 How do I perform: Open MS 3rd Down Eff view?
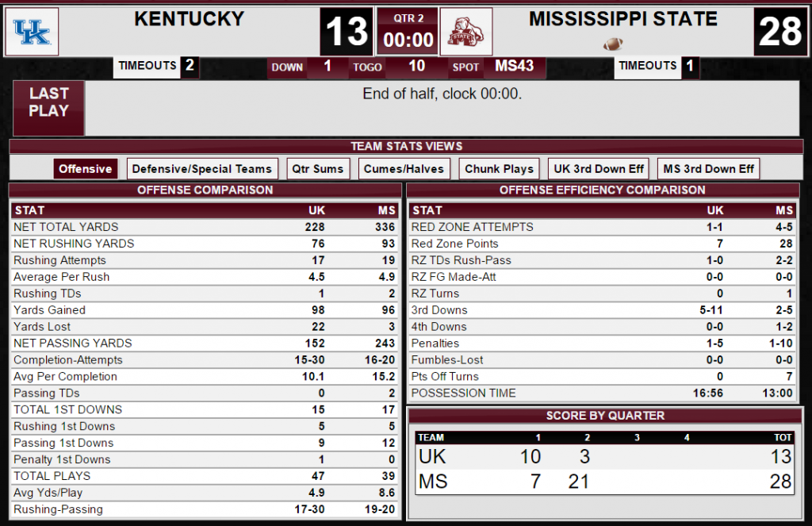click(708, 169)
